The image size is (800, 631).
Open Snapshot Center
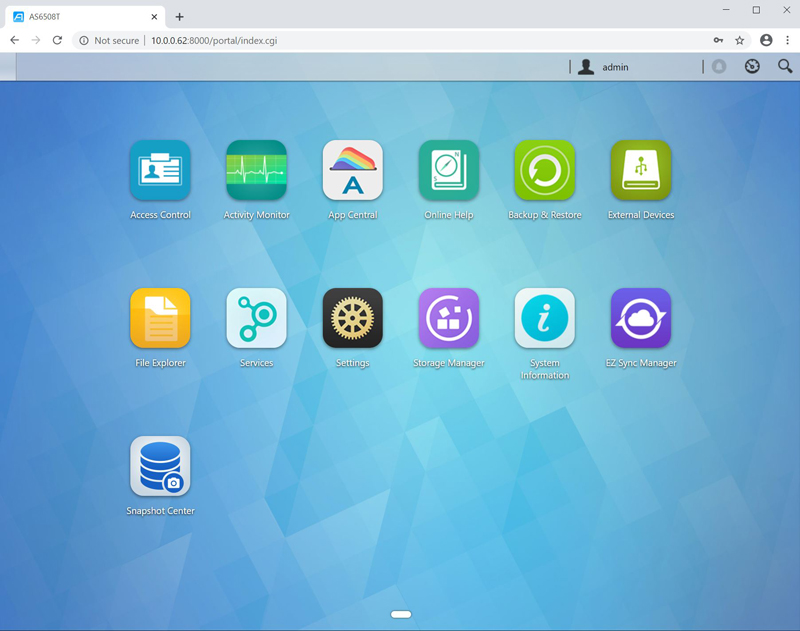coord(160,466)
